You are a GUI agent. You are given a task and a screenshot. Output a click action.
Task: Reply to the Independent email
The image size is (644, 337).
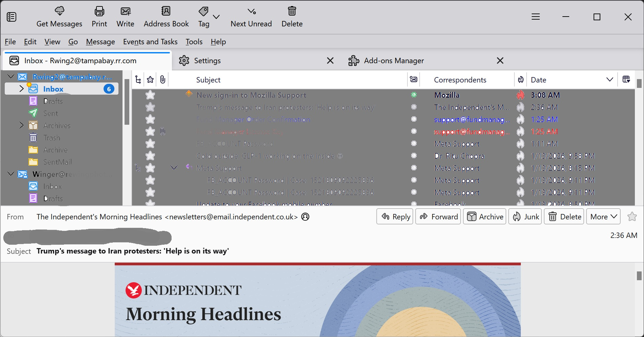point(395,217)
